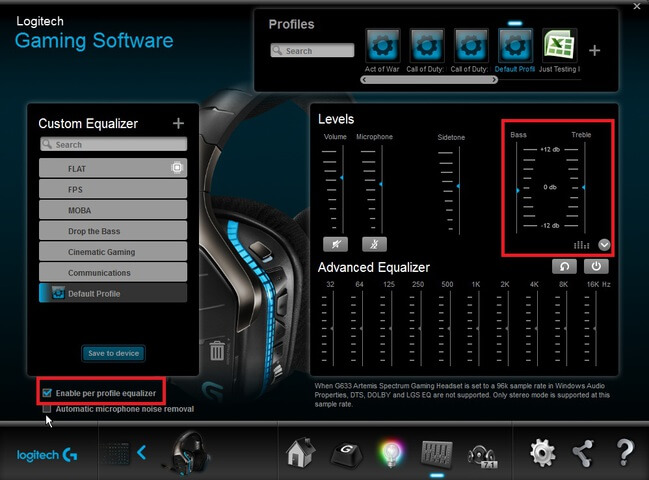Select the second Call of Duty profile
649x480 pixels.
pyautogui.click(x=471, y=50)
